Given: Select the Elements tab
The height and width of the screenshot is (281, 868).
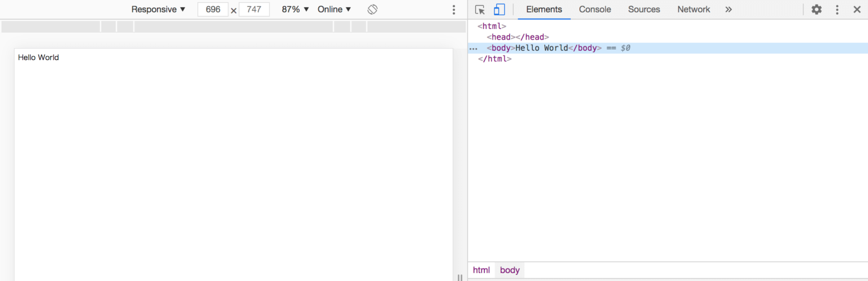Looking at the screenshot, I should [x=544, y=10].
